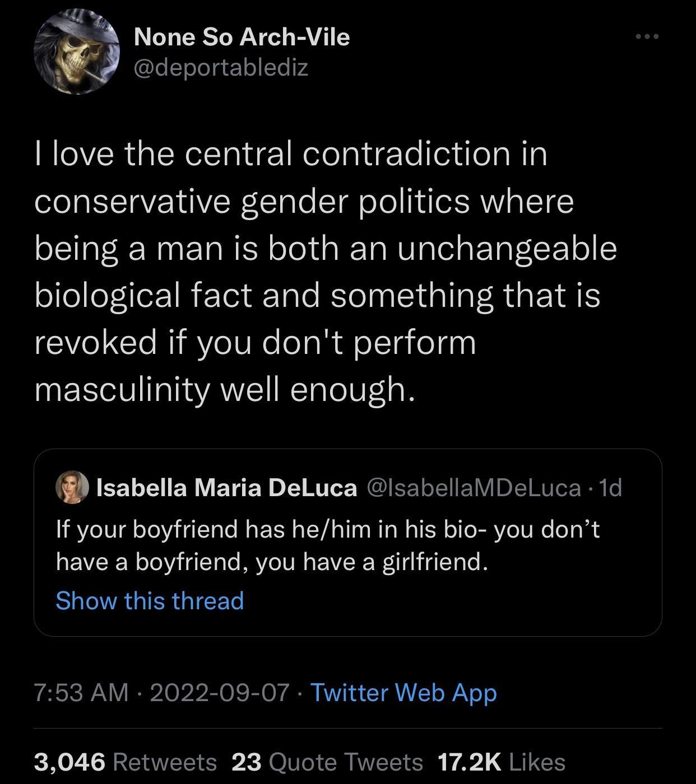Click the name Isabella Maria DeLuca
The height and width of the screenshot is (784, 696).
point(226,488)
